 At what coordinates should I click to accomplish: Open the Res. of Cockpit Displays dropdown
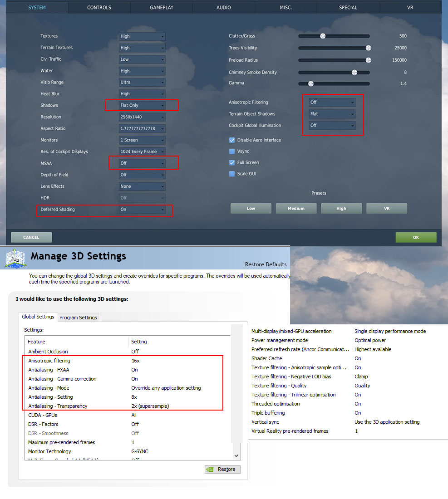click(x=142, y=152)
